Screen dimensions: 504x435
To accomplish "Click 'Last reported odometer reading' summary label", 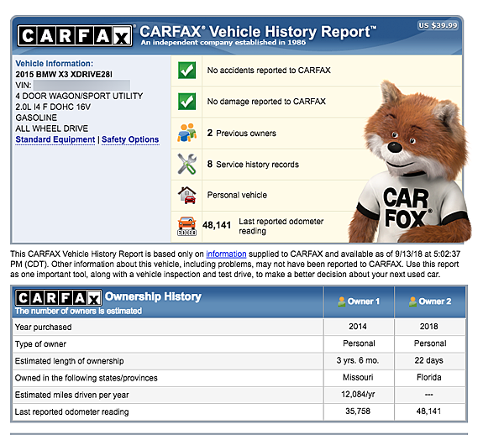I will point(281,226).
